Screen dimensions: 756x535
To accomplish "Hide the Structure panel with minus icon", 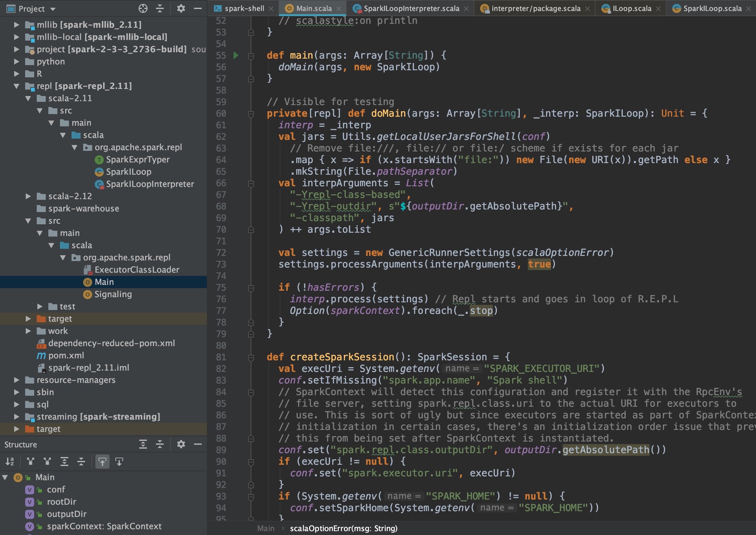I will tap(198, 444).
